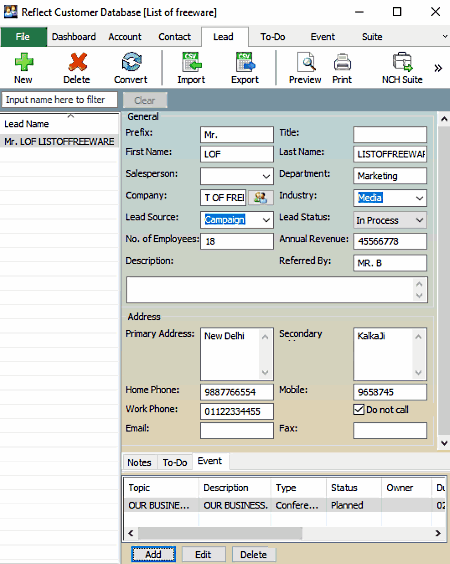Select lead Mr. LOF LISTOFFREEWARE
The height and width of the screenshot is (564, 450).
point(59,142)
